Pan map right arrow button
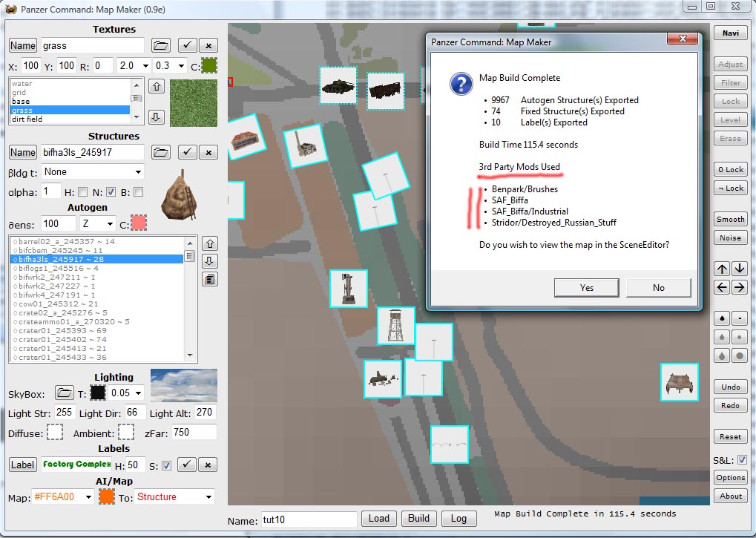Viewport: 756px width, 538px height. (740, 287)
